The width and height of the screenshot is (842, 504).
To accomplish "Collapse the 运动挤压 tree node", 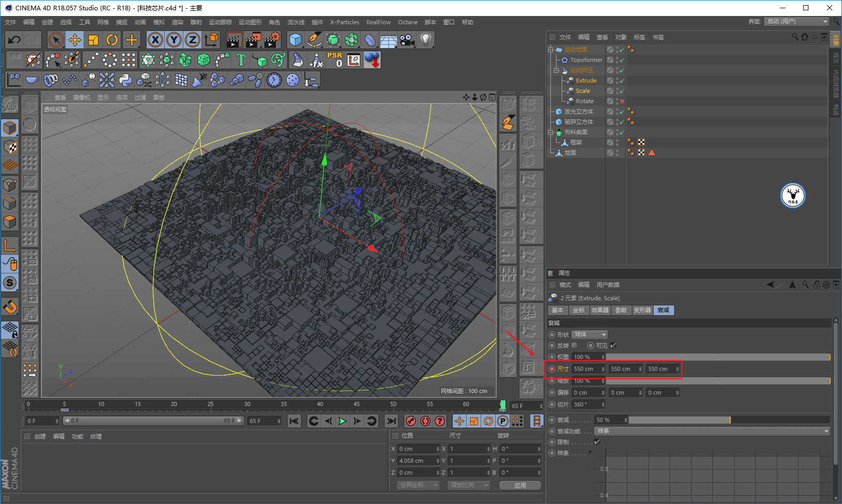I will (x=557, y=70).
